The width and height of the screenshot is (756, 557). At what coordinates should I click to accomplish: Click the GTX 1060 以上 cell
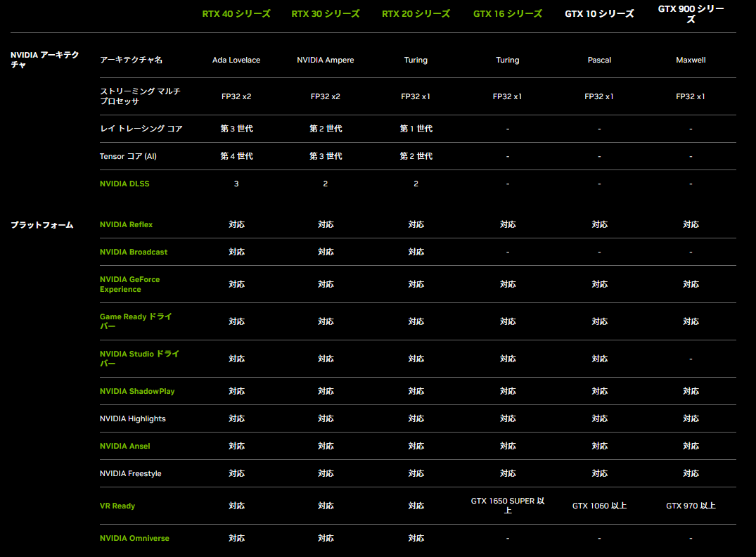599,506
